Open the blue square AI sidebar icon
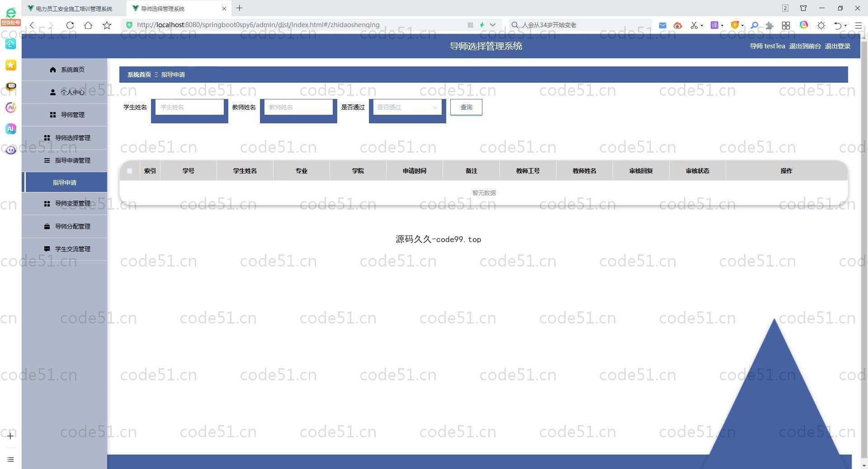 click(x=10, y=129)
